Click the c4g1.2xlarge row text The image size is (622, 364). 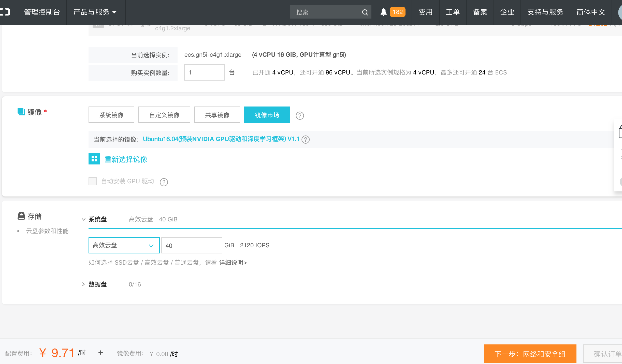pos(172,28)
